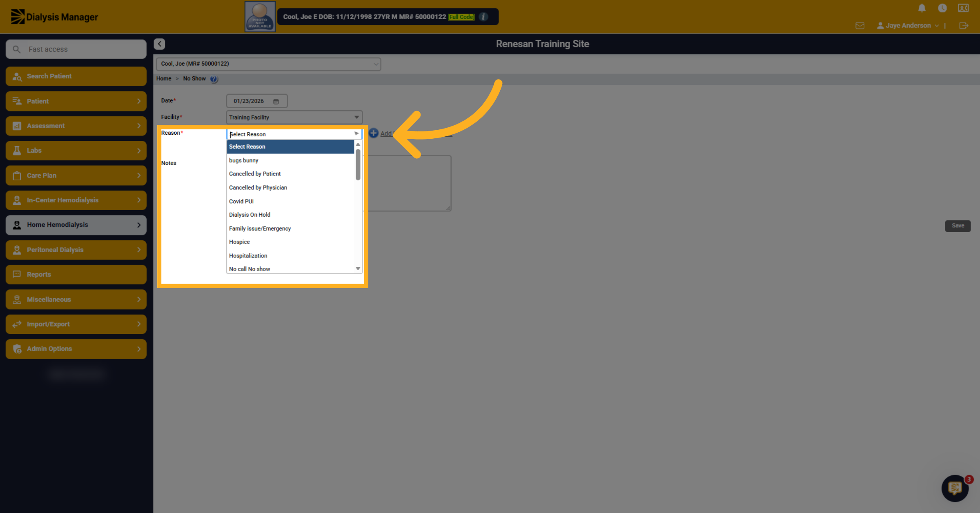
Task: Select 'Hospitalization' in reason list
Action: point(290,255)
